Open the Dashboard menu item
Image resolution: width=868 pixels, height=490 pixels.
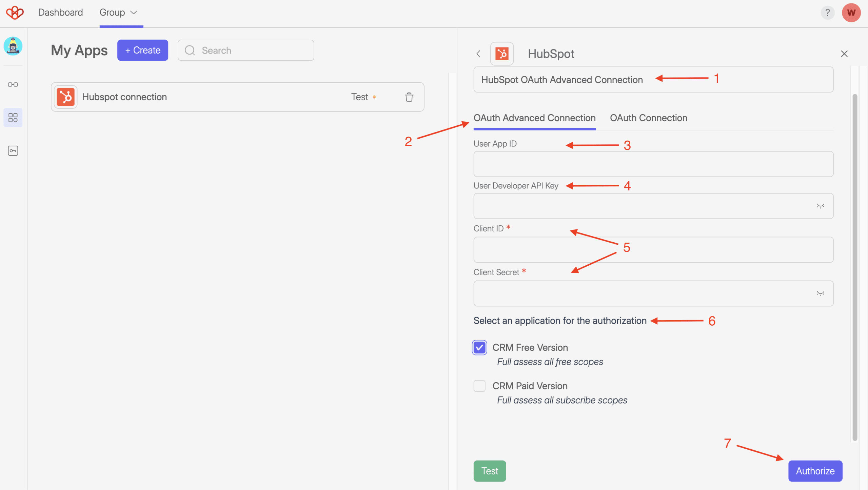point(60,13)
